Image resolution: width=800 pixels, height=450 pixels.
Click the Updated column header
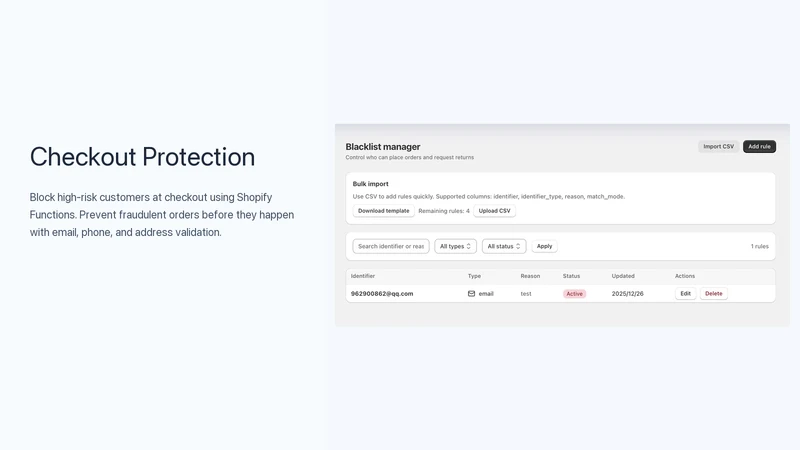pos(623,276)
